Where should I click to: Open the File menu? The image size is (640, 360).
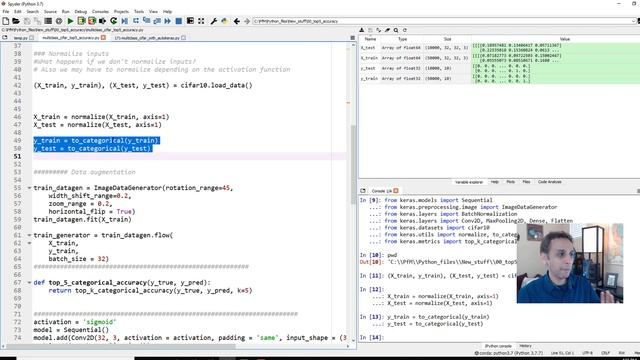tap(6, 11)
